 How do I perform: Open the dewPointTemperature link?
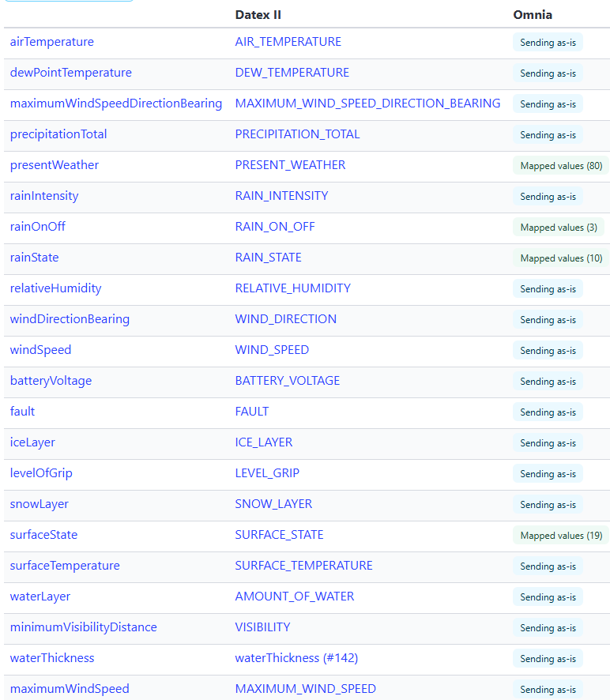[x=70, y=73]
